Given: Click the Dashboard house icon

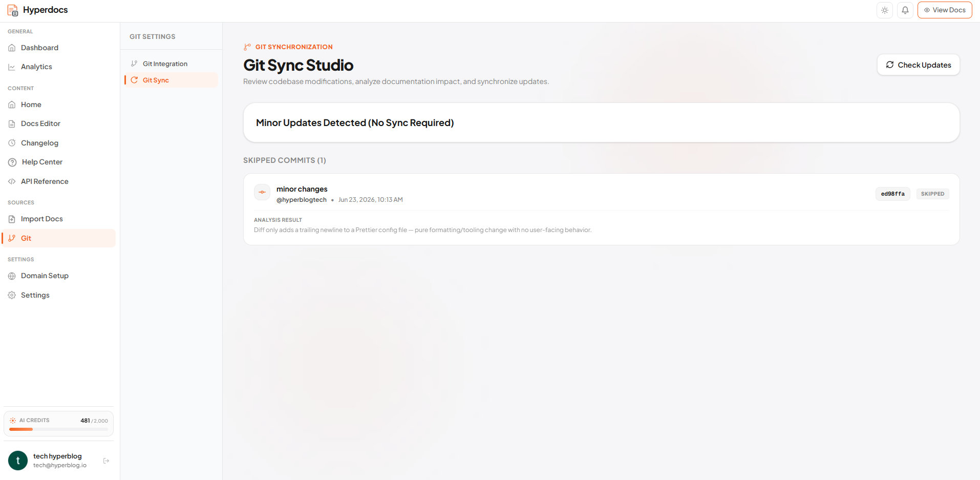Looking at the screenshot, I should pos(12,48).
